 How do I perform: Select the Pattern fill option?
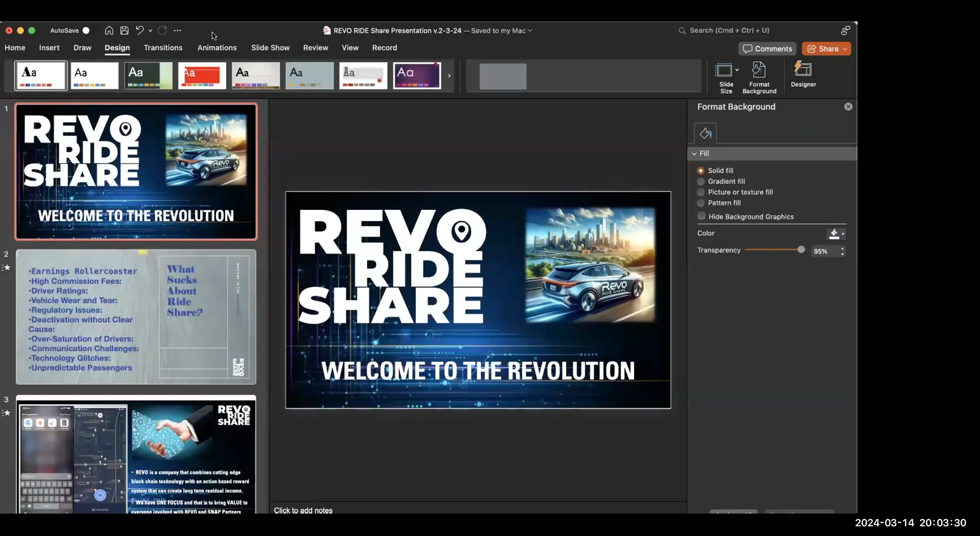pos(701,203)
